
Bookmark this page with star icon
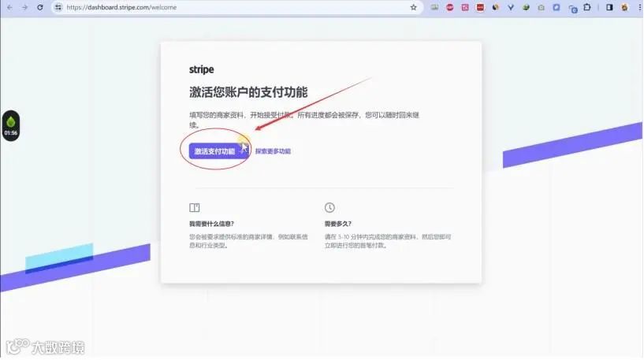point(413,7)
